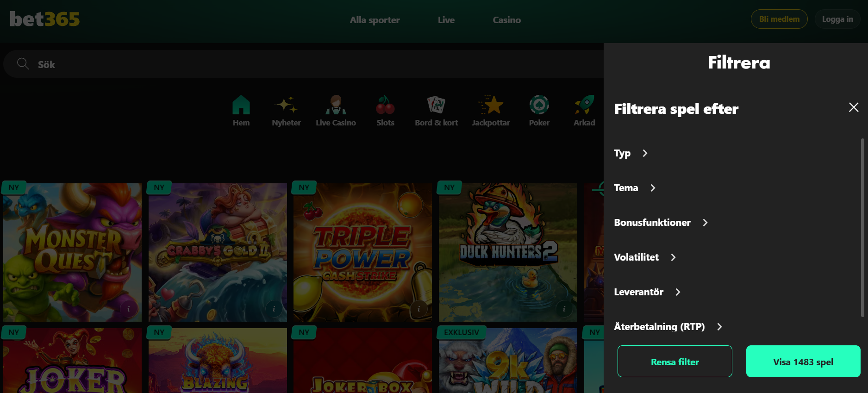Click the filter panel scrollbar

coord(862,227)
